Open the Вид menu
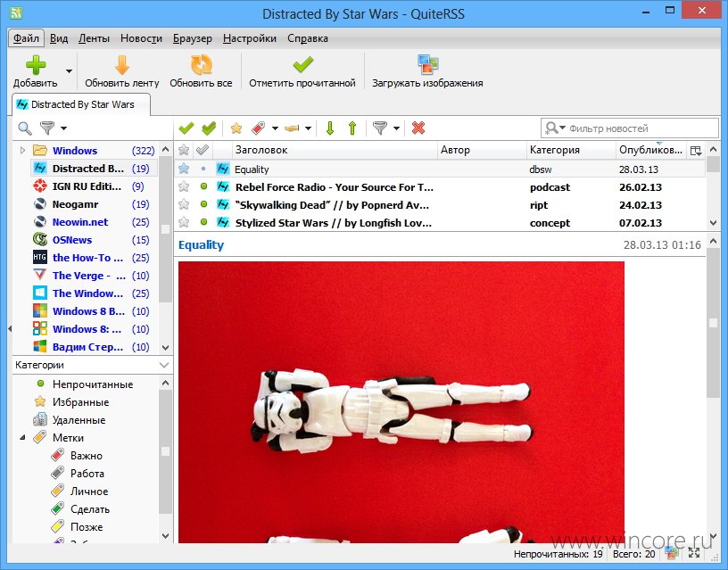Image resolution: width=728 pixels, height=570 pixels. (59, 38)
